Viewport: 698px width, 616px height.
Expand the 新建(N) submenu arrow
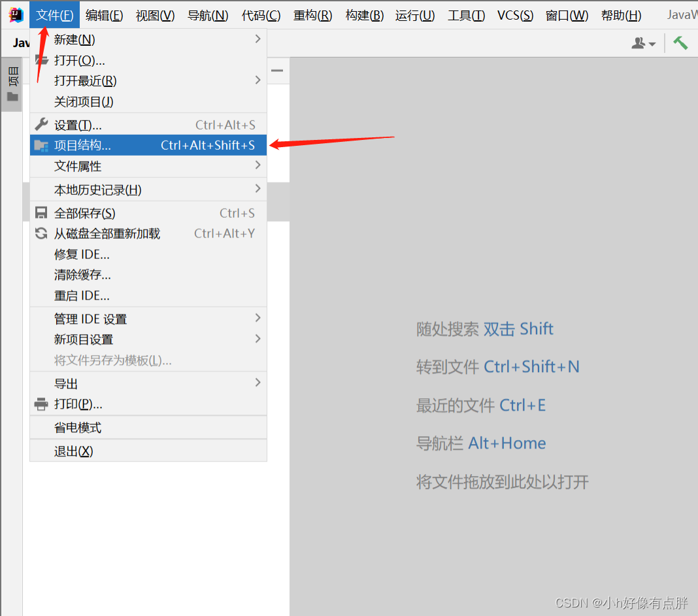click(x=258, y=39)
